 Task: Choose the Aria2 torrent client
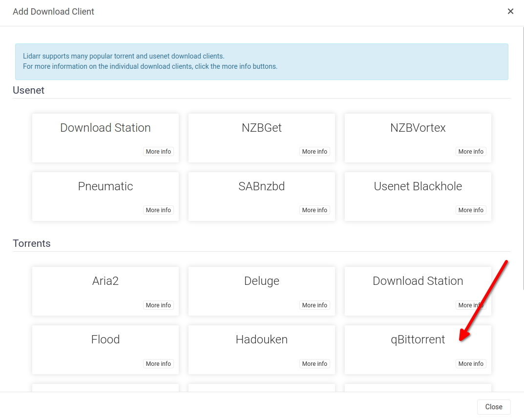coord(105,291)
